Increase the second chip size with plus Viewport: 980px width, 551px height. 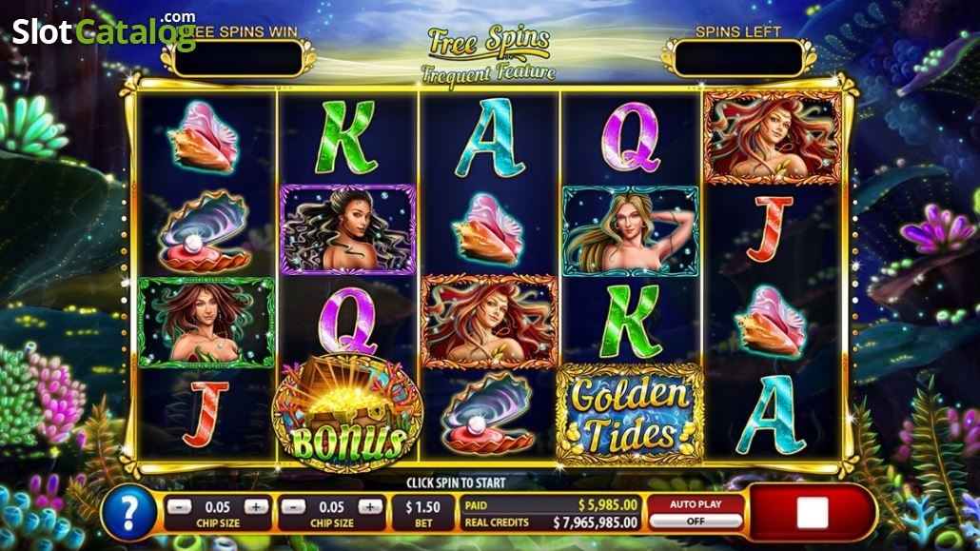369,506
